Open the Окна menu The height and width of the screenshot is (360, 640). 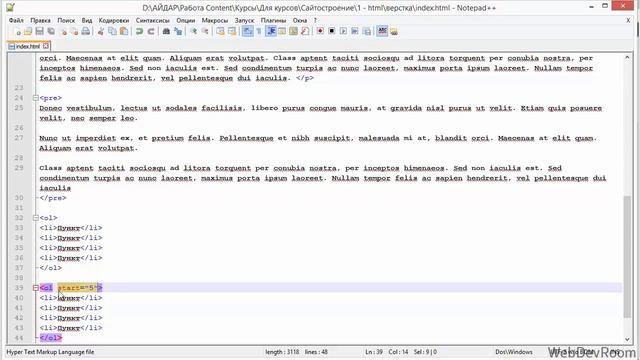(300, 20)
